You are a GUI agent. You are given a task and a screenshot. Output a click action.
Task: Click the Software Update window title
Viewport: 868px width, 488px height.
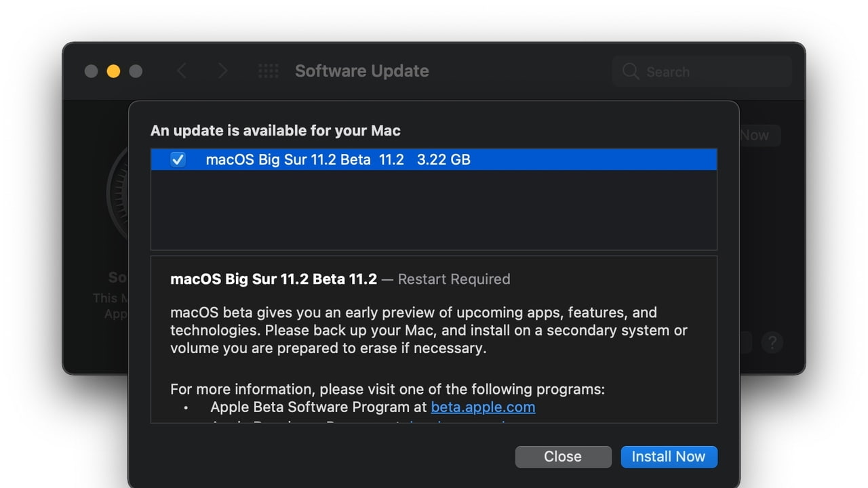click(362, 71)
